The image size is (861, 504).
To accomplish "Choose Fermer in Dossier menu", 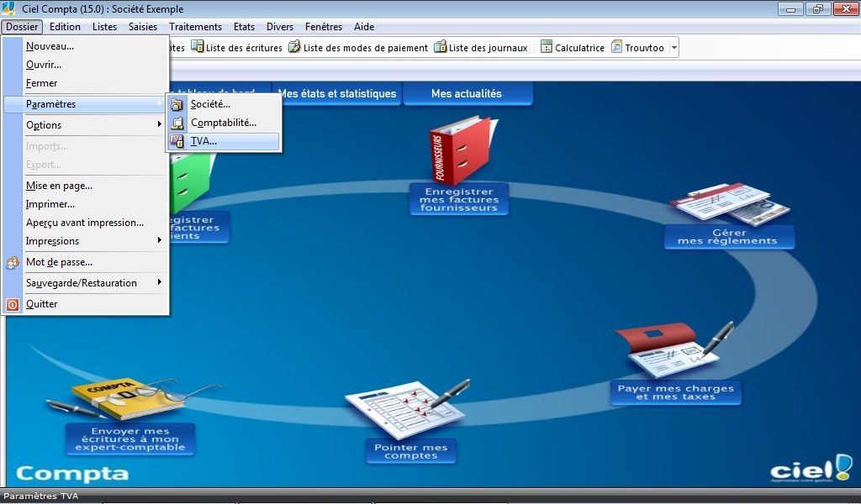I will (x=87, y=83).
